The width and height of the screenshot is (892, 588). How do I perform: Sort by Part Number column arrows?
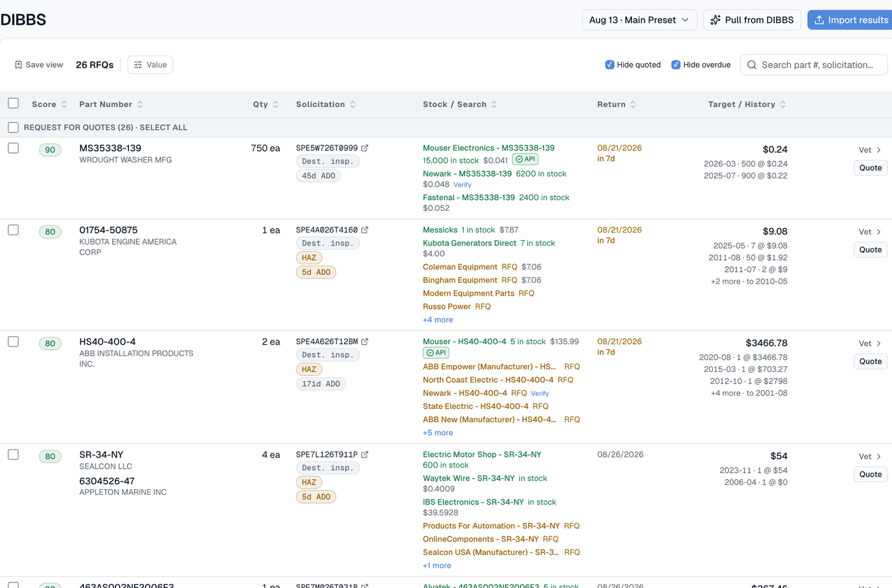coord(140,104)
